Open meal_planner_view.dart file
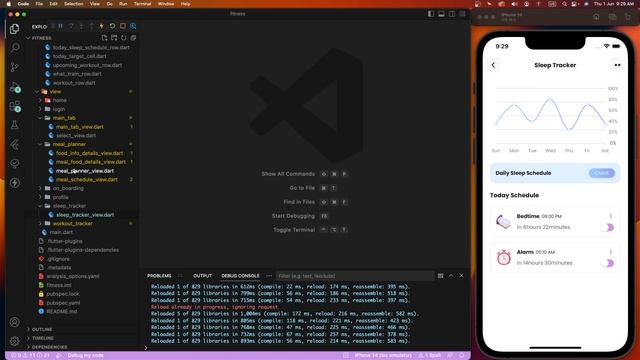640x360 pixels. click(x=85, y=171)
